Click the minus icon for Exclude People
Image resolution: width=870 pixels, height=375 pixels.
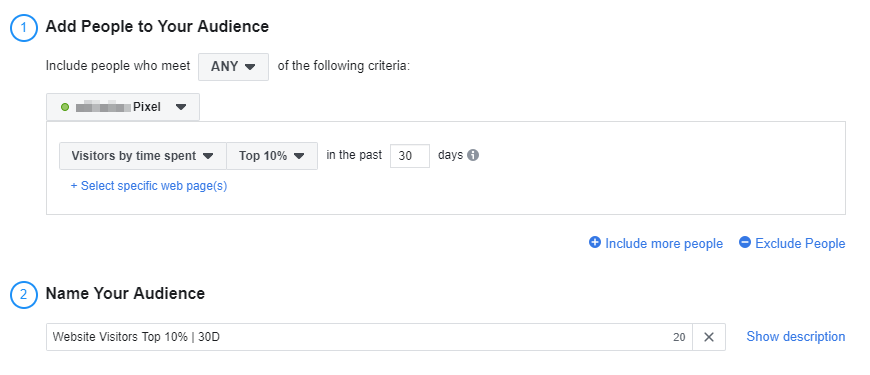[745, 242]
